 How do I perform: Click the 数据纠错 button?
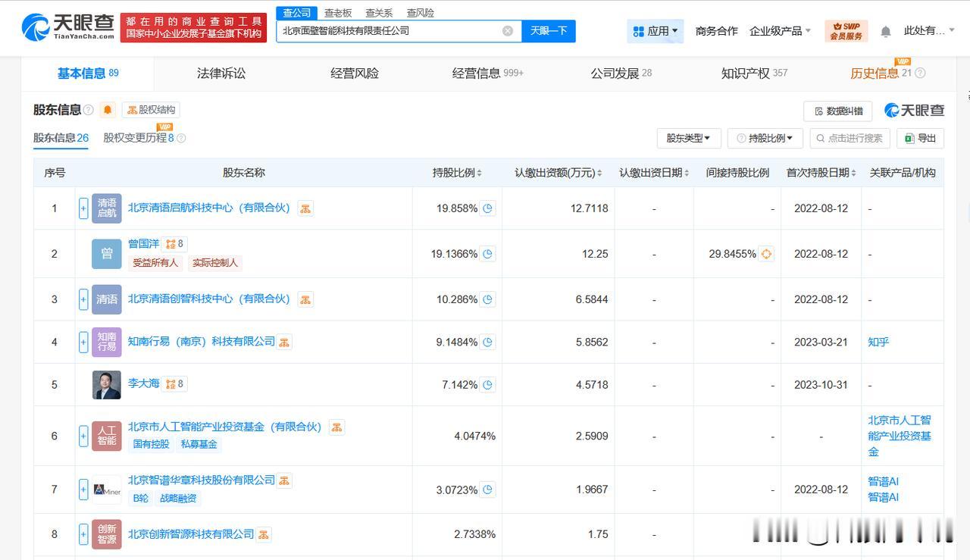pyautogui.click(x=837, y=111)
